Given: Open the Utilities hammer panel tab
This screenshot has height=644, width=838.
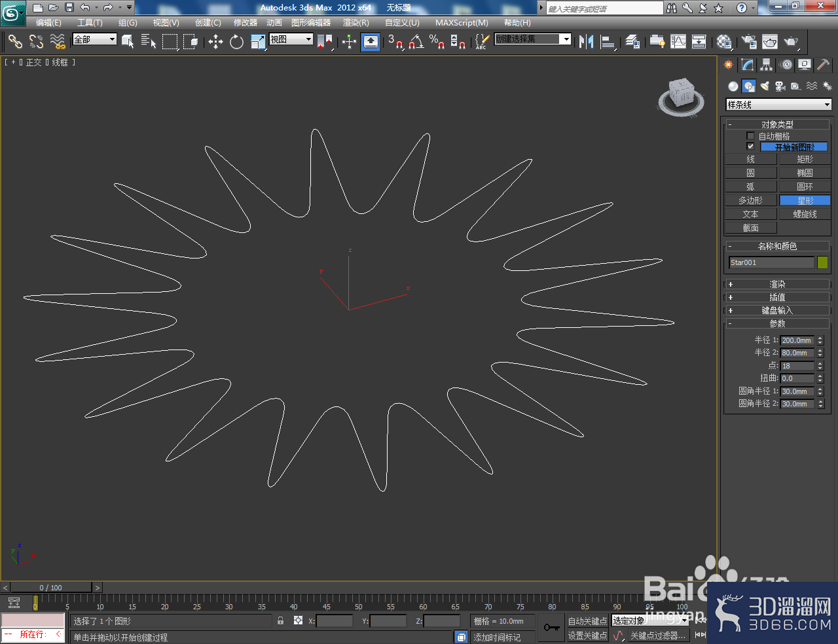Looking at the screenshot, I should click(x=824, y=65).
